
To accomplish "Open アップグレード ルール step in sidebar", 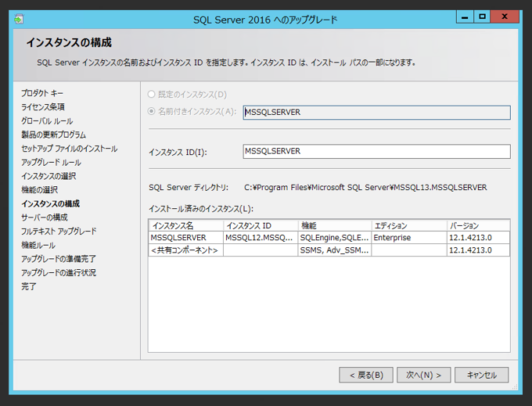I will tap(51, 163).
